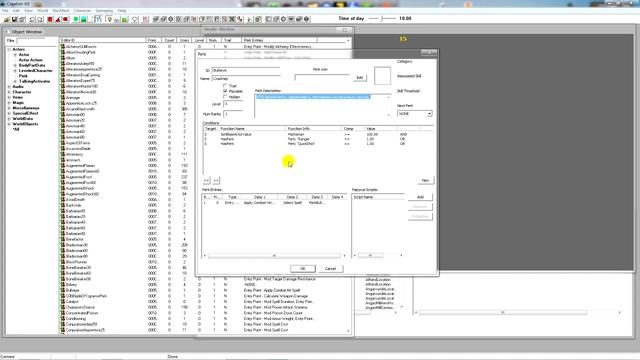Expand the WorldData category
640x360 pixels.
coord(9,118)
